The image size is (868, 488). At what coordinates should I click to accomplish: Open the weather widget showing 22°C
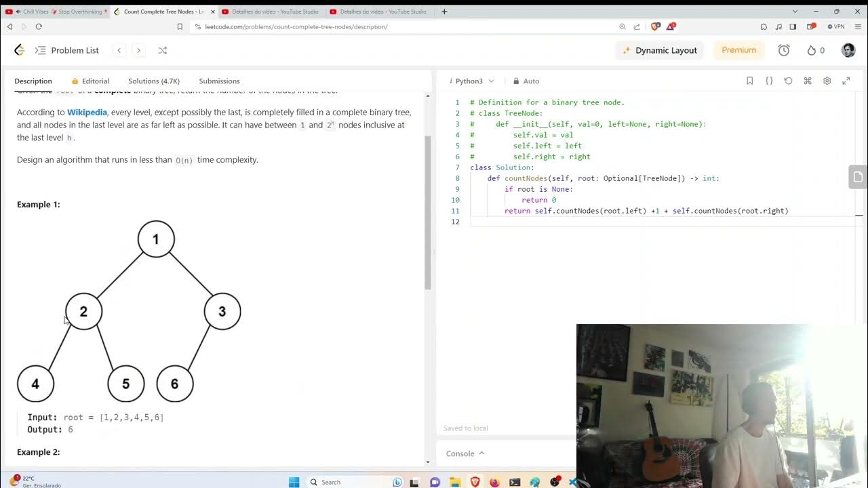(x=35, y=481)
